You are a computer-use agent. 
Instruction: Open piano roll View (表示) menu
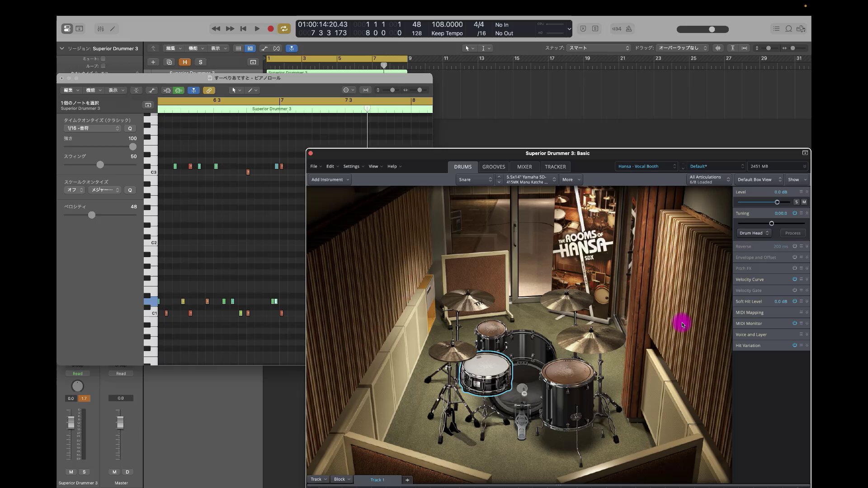tap(116, 90)
